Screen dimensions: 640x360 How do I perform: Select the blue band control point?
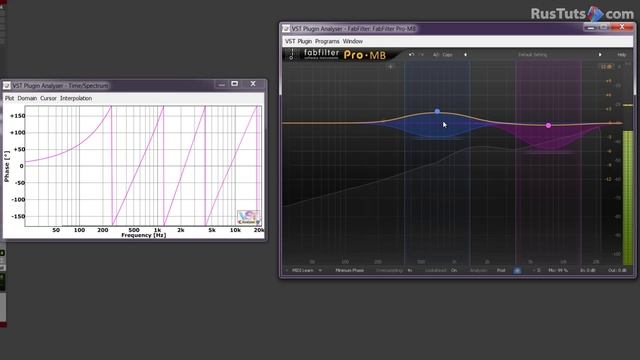[437, 111]
